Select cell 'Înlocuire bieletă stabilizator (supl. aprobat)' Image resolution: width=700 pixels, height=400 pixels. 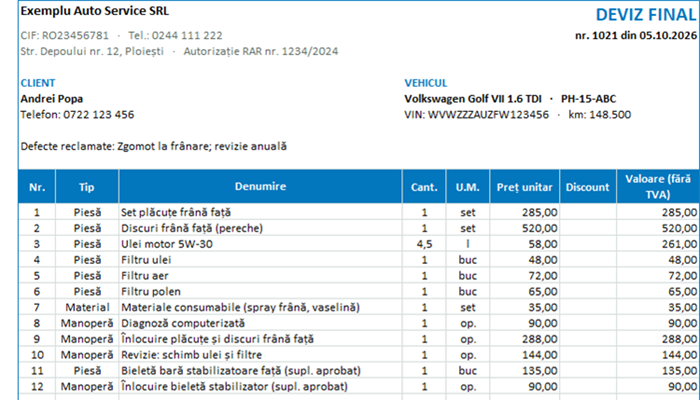pyautogui.click(x=260, y=387)
